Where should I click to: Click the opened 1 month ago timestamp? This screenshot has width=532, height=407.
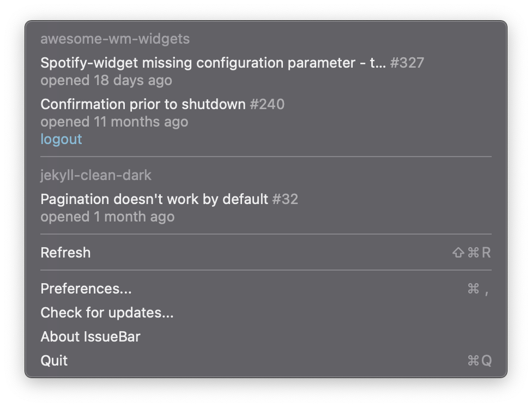pos(107,217)
